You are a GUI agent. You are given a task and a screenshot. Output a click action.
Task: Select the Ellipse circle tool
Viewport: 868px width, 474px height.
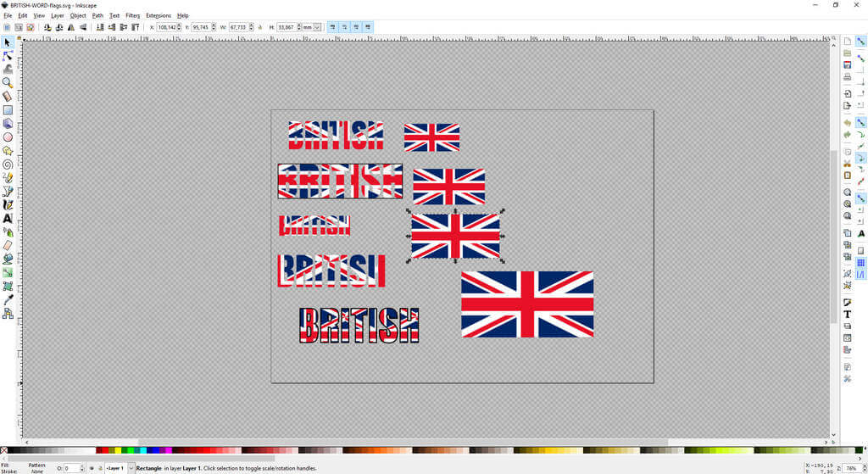7,137
